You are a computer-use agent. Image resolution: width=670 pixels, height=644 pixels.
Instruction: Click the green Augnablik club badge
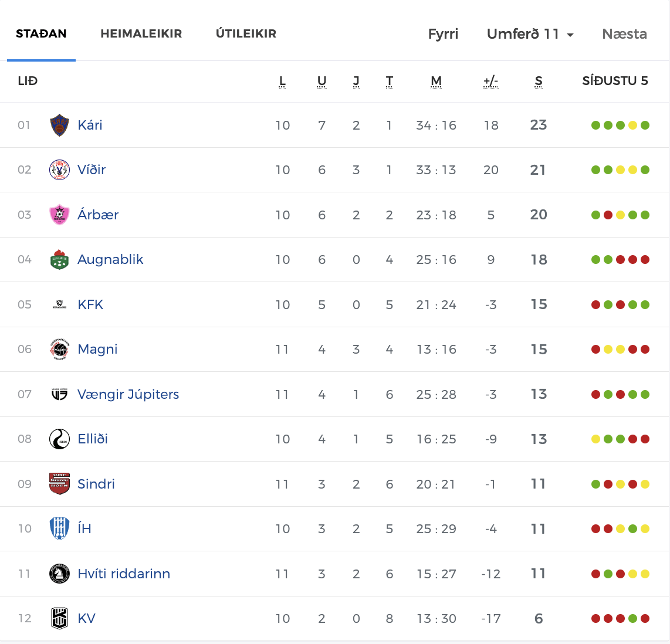pyautogui.click(x=59, y=260)
